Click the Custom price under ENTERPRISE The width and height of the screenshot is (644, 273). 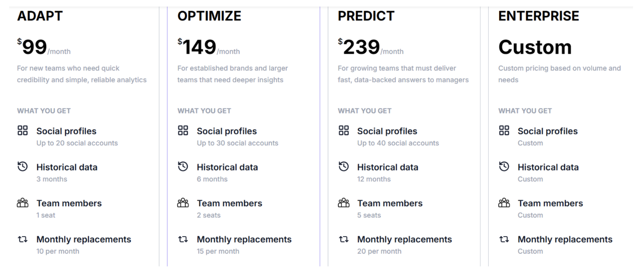click(535, 47)
